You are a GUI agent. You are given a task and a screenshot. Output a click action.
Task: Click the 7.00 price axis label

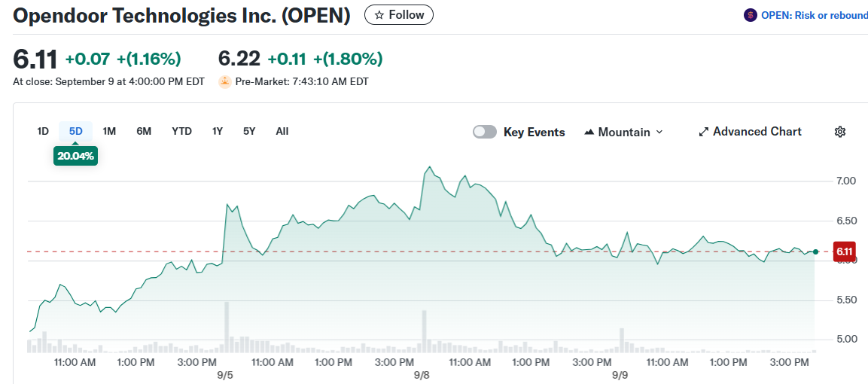coord(845,181)
